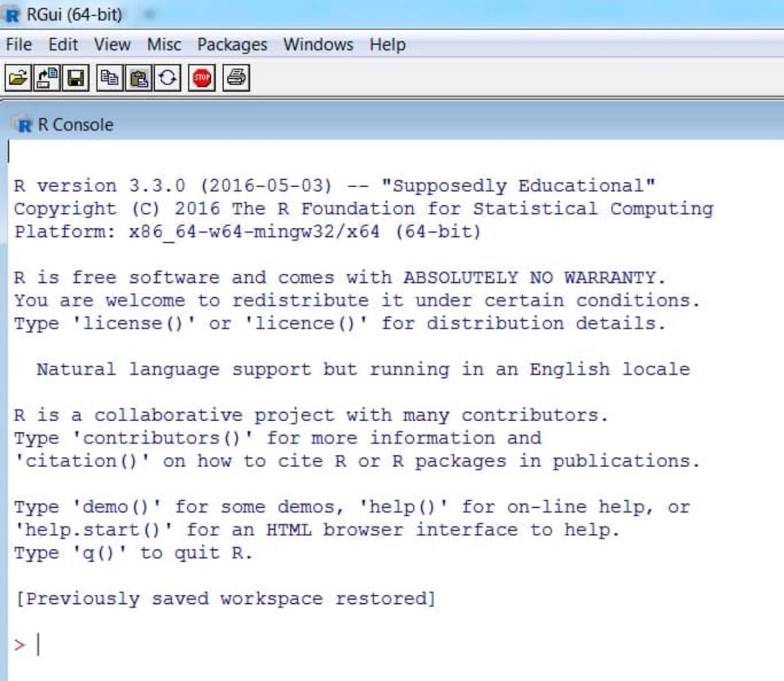Save the workspace with the floppy disk icon
The image size is (784, 681).
(x=76, y=78)
